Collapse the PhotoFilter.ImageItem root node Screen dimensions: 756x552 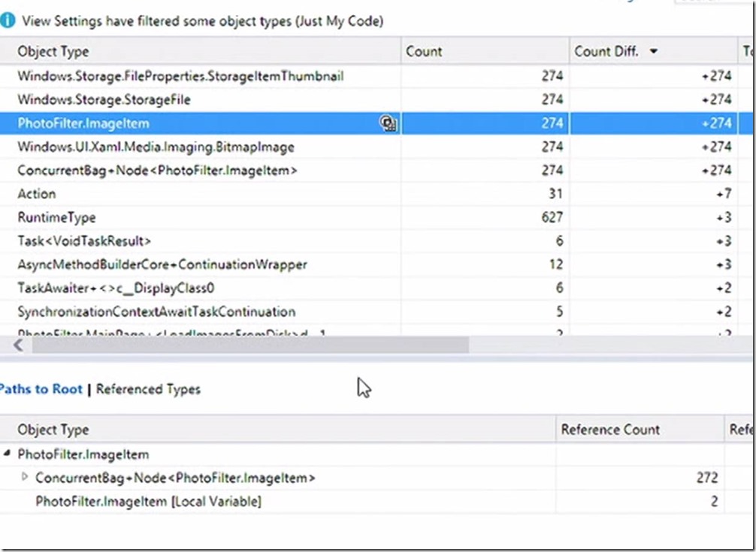(x=7, y=454)
